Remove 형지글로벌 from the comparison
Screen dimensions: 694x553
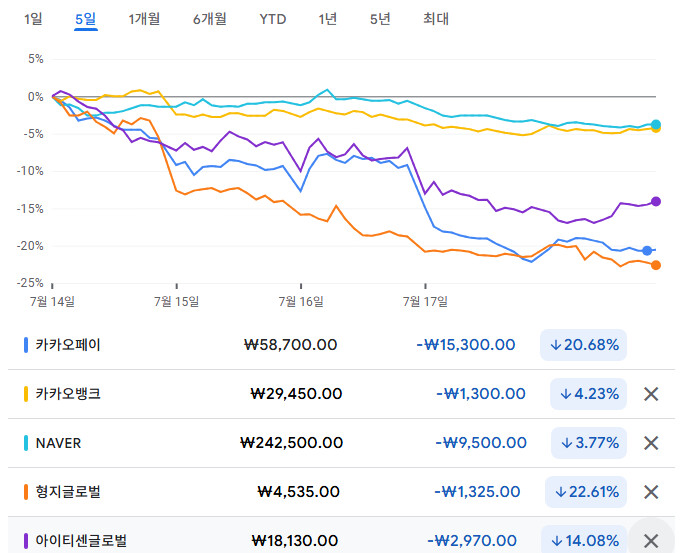click(651, 492)
